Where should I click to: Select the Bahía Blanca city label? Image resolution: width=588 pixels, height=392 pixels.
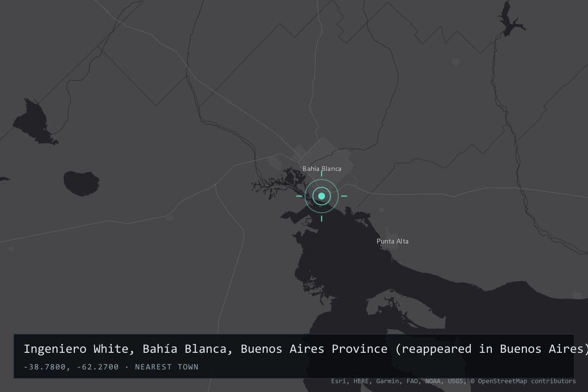coord(322,169)
